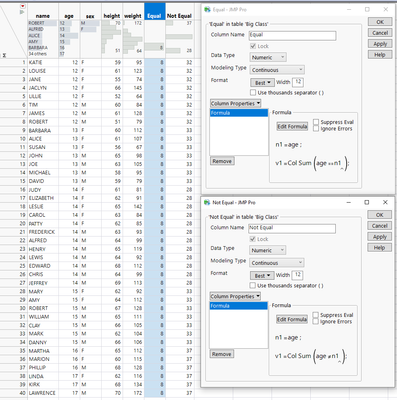Click the gray triangle below the red triangle
This screenshot has height=400, width=397.
pyautogui.click(x=22, y=12)
